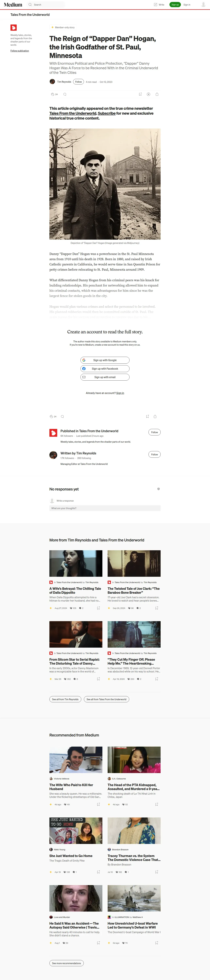Image resolution: width=210 pixels, height=980 pixels.
Task: Click the profile avatar icon in header
Action: (203, 5)
